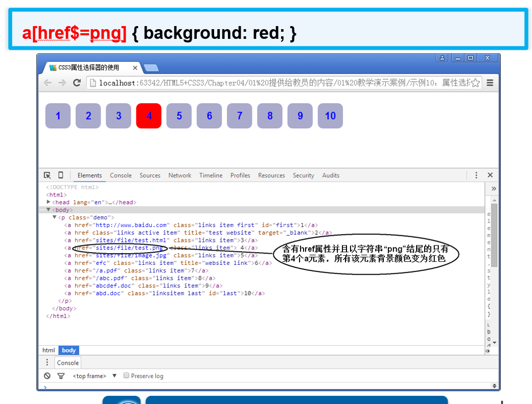Click the html breadcrumb
The height and width of the screenshot is (404, 532).
49,350
